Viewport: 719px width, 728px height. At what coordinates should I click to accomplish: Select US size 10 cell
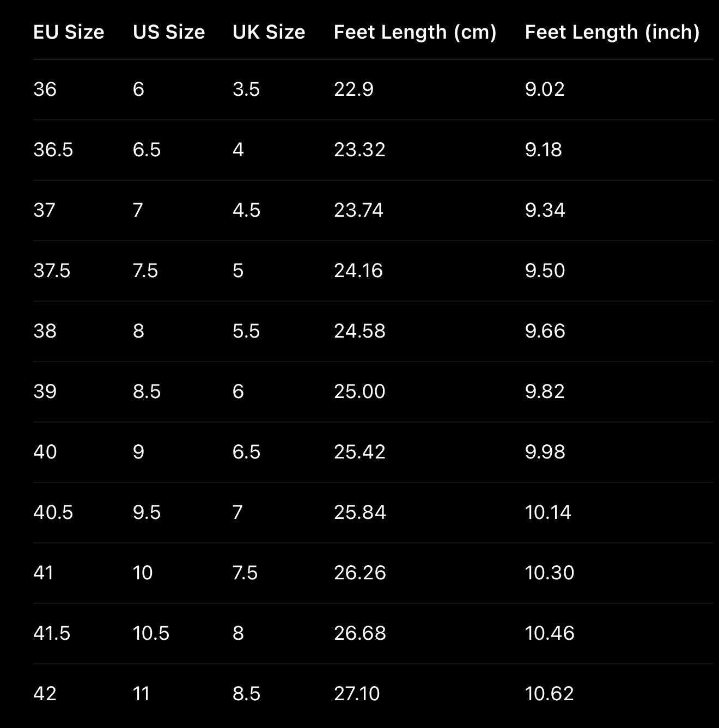point(143,573)
